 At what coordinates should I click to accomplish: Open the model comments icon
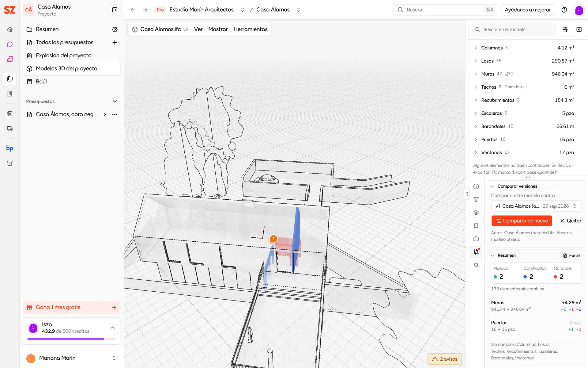click(x=476, y=239)
